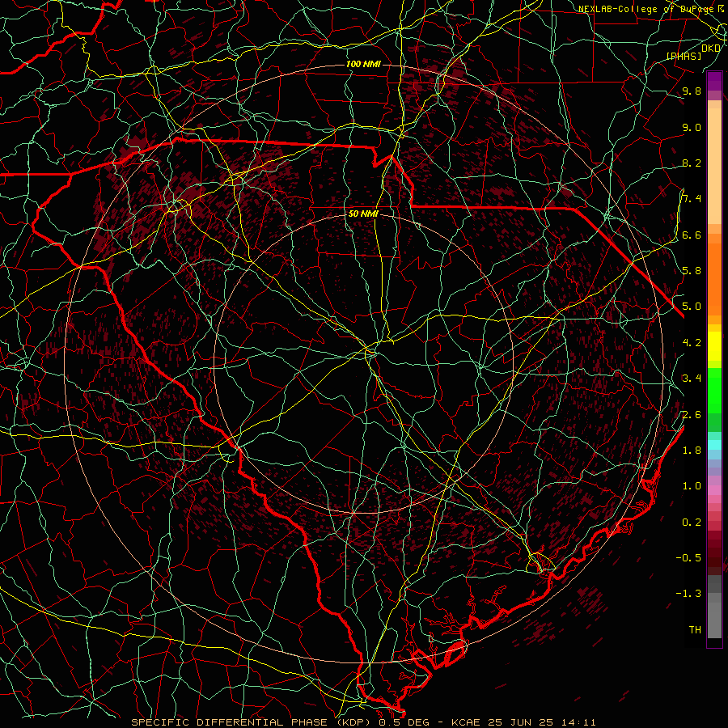Click the 50 NMI range ring label
This screenshot has width=728, height=728.
coord(363,214)
